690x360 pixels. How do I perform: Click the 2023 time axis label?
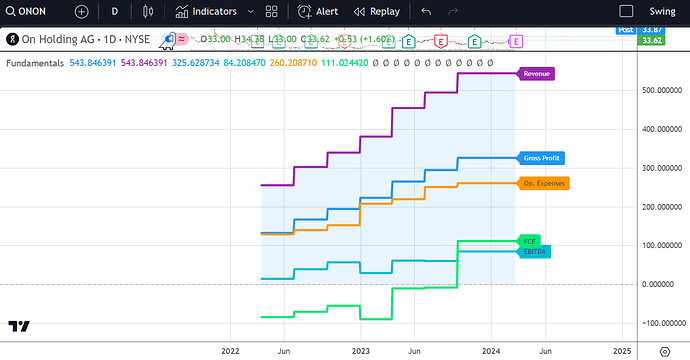click(361, 351)
